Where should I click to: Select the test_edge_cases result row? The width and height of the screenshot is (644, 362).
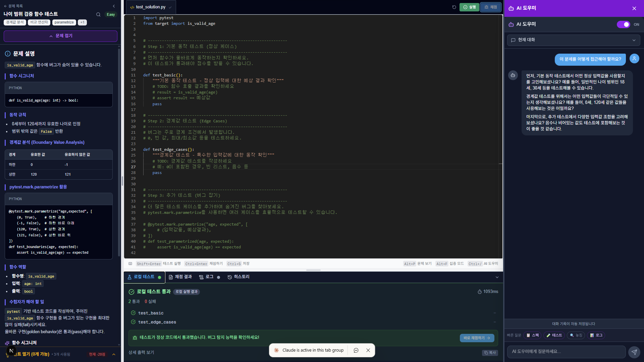tap(313, 322)
